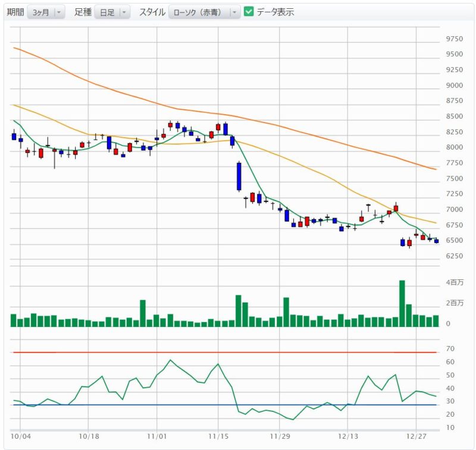
Task: Click the スタイル label
Action: [152, 12]
